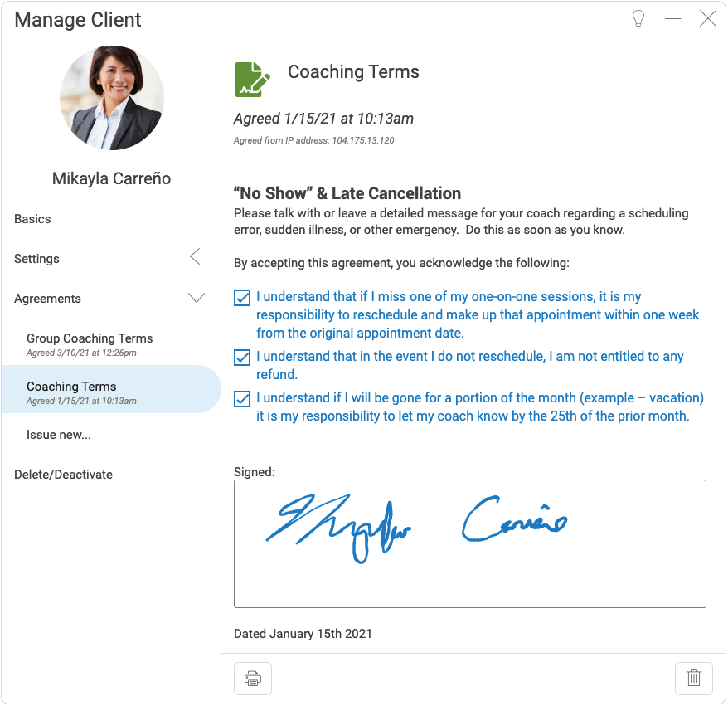The image size is (728, 706).
Task: Toggle the missed one-on-one sessions checkbox
Action: coord(242,298)
